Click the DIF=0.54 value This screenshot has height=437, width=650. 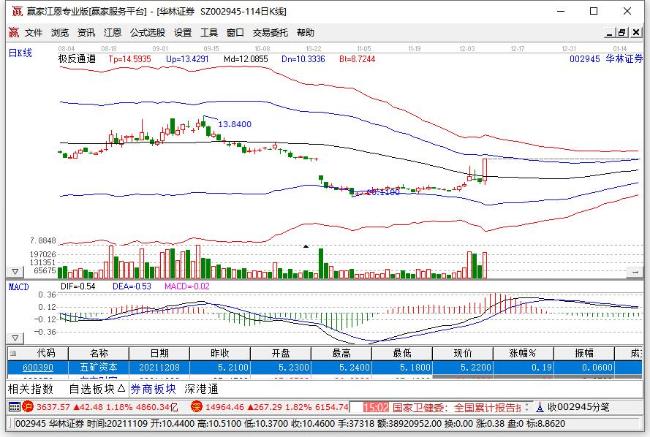click(x=78, y=286)
